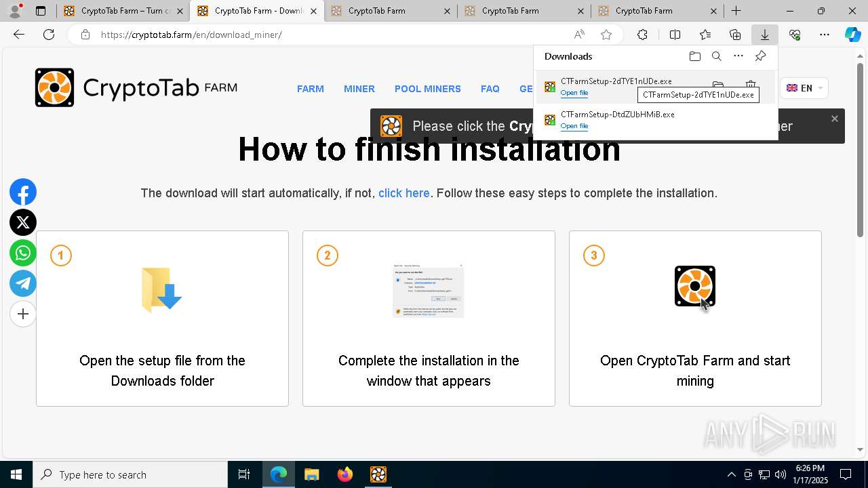Open CryptoTab Farm app in taskbar
The height and width of the screenshot is (488, 868).
click(x=378, y=474)
